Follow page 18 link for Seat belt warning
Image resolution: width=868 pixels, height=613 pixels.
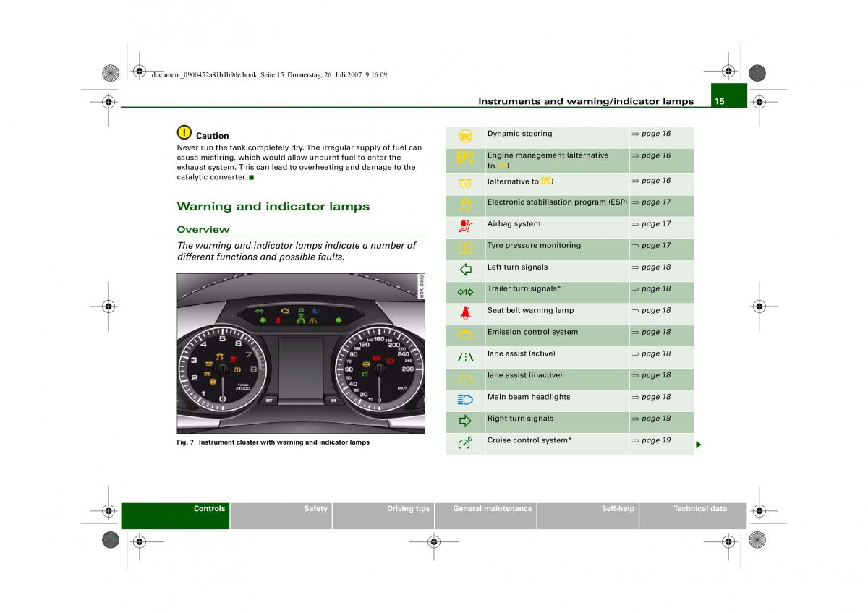click(x=651, y=311)
